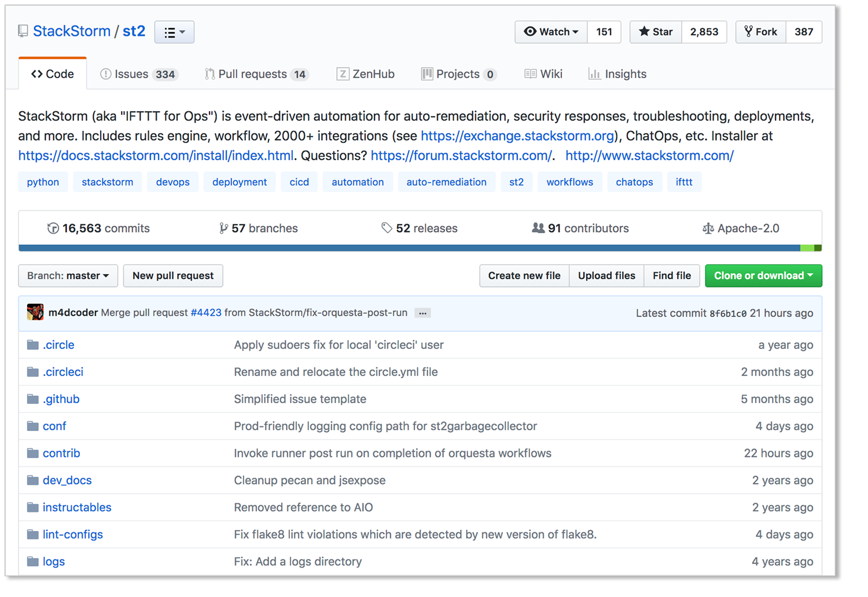Select the automation topic tag
Screen dimensions: 868x597
pyautogui.click(x=358, y=182)
